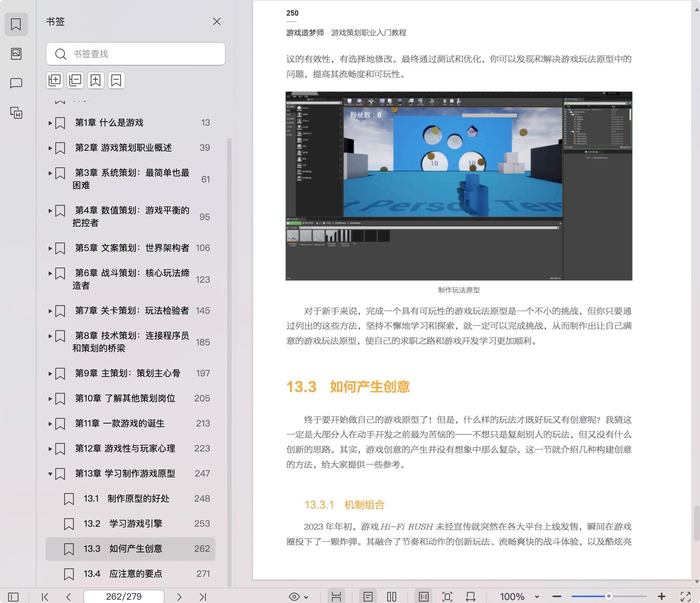This screenshot has height=603, width=700.
Task: Open the thumbnails panel icon in sidebar
Action: [16, 54]
